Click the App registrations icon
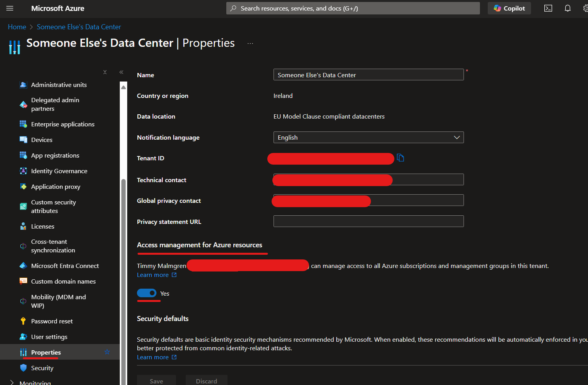588x385 pixels. point(23,155)
